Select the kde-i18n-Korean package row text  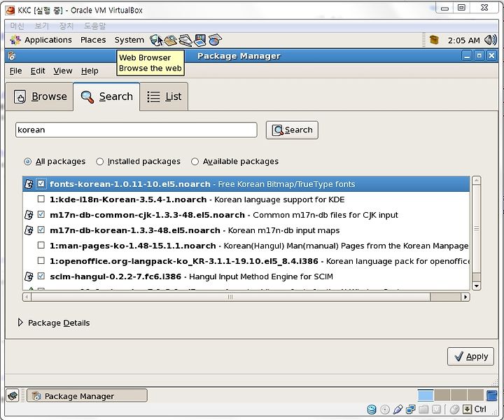pyautogui.click(x=197, y=199)
